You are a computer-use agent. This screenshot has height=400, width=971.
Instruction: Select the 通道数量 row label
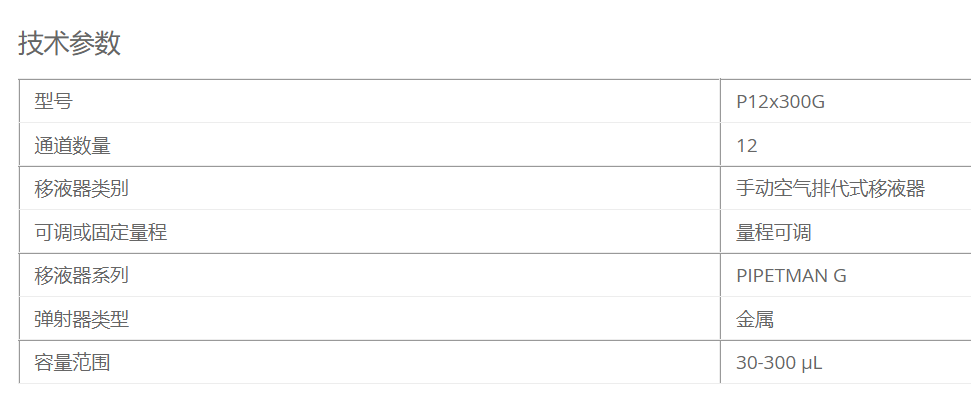[72, 146]
